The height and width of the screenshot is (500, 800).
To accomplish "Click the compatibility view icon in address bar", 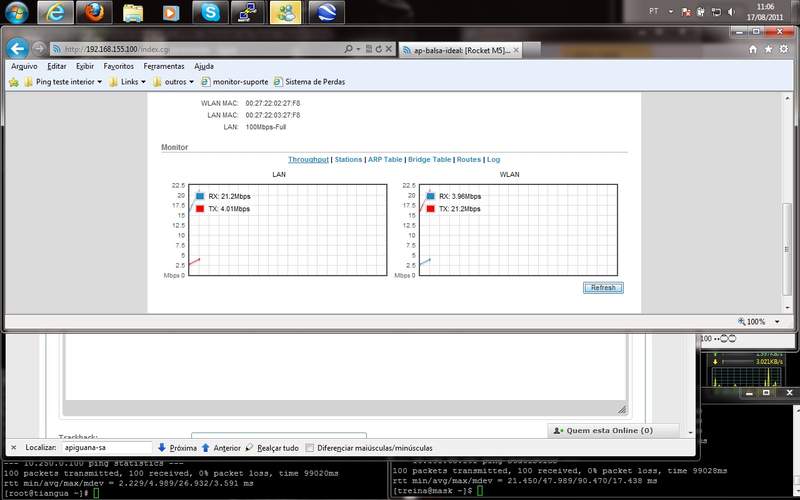I will tap(368, 49).
